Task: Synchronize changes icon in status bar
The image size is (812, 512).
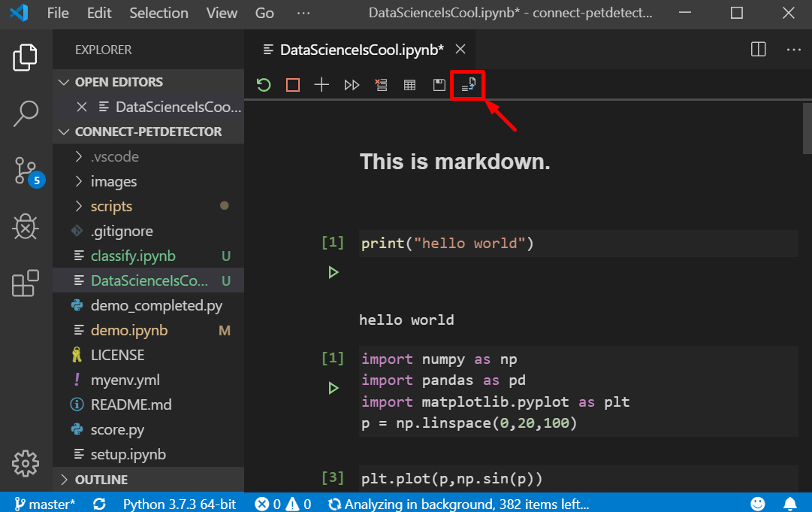Action: [x=99, y=504]
